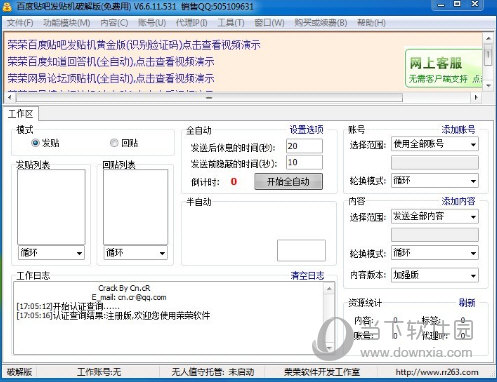The width and height of the screenshot is (497, 382).
Task: Click the banner horizontal scrollbar thumb
Action: 209,97
